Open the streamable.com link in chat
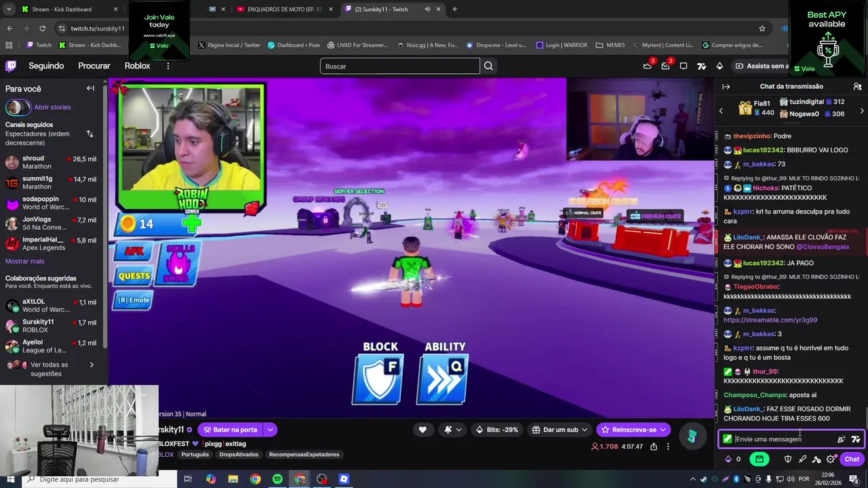 770,320
